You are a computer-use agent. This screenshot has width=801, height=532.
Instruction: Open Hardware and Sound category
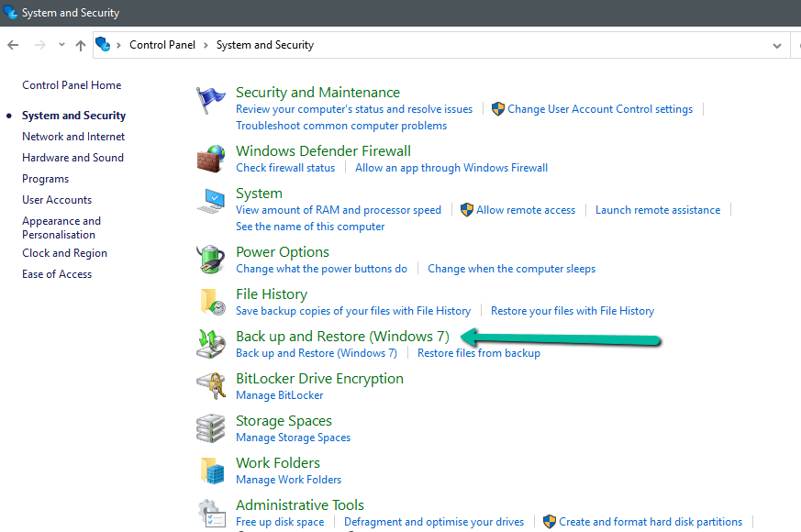pyautogui.click(x=72, y=158)
